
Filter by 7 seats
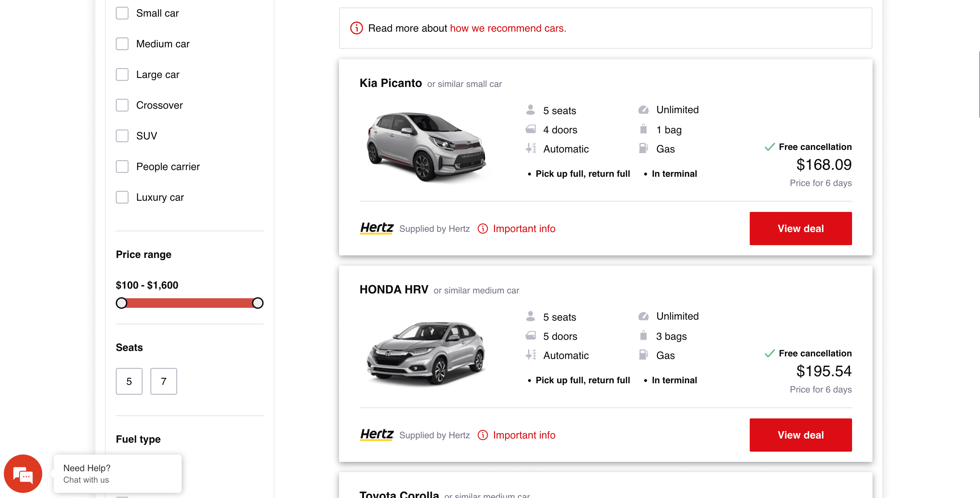(x=163, y=381)
